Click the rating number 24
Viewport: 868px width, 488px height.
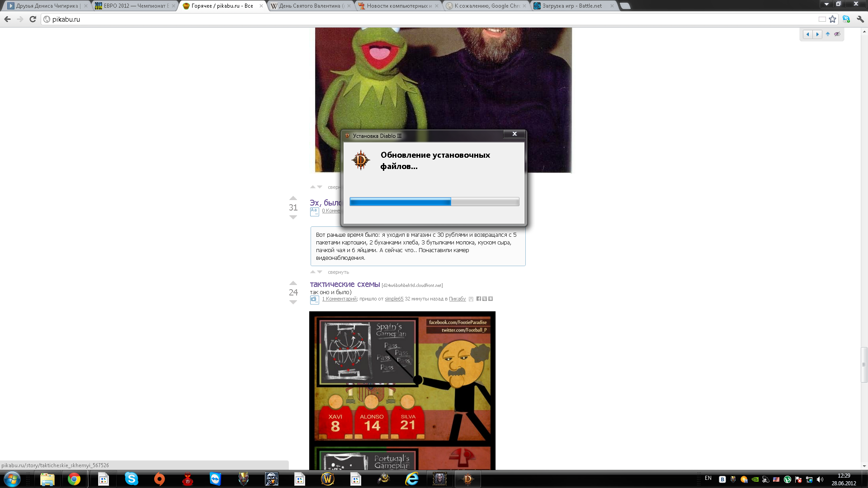[293, 292]
